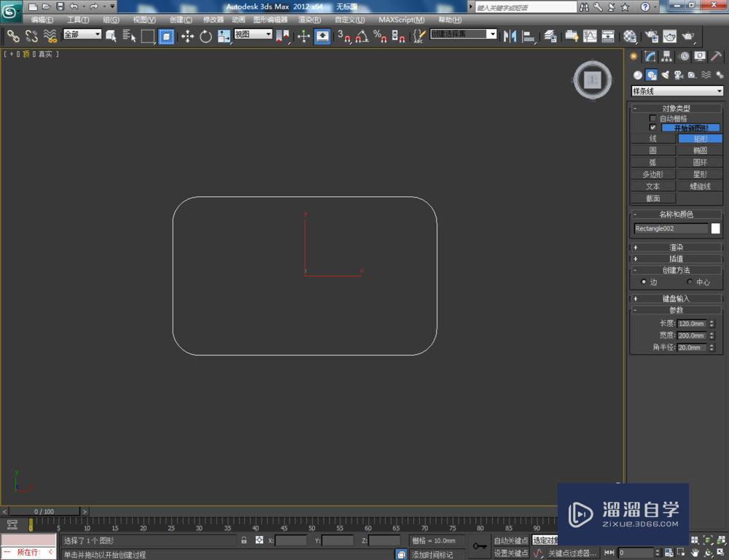The height and width of the screenshot is (560, 729).
Task: Open Render Setup from the toolbar
Action: click(x=650, y=34)
